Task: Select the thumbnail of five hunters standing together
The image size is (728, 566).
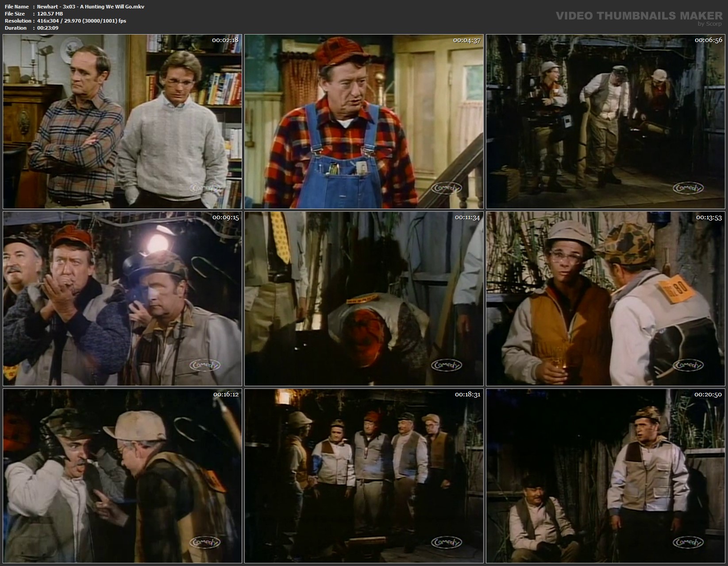Action: 364,476
